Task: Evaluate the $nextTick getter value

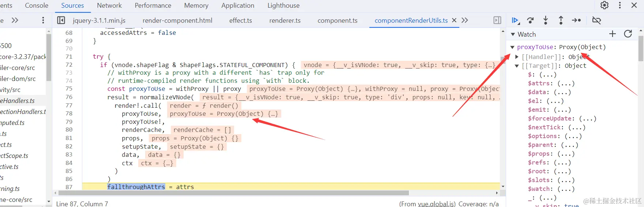Action: 577,127
